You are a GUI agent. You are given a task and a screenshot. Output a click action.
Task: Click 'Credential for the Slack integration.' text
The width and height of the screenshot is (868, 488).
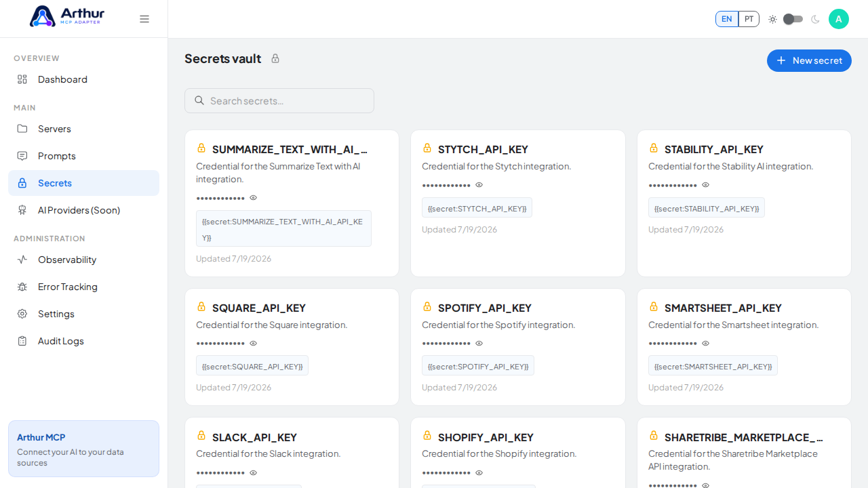[x=269, y=453]
